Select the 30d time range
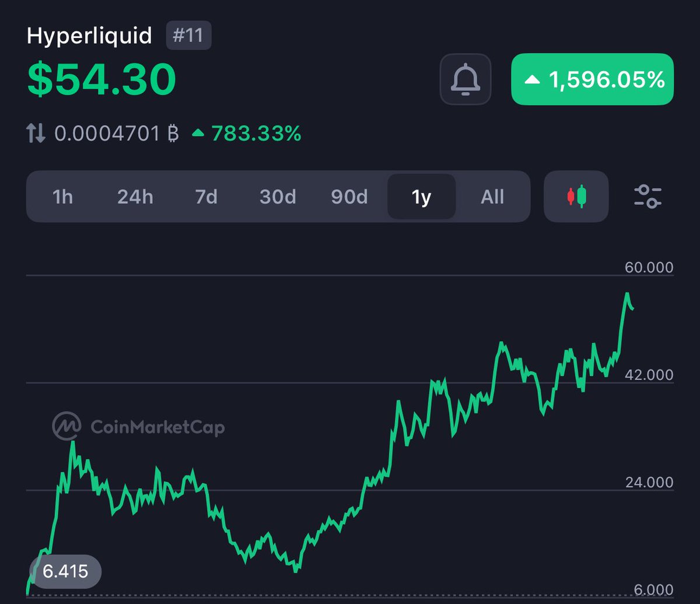This screenshot has height=604, width=700. 278,197
